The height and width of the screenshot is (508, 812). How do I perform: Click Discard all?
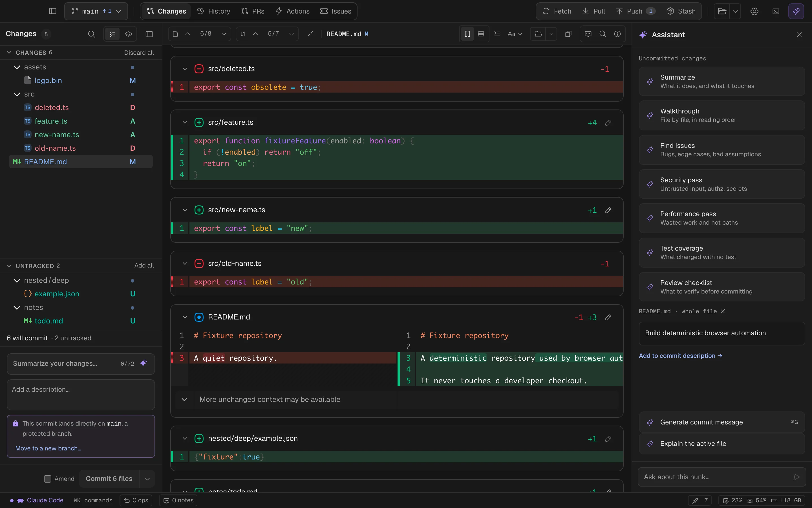coord(139,52)
